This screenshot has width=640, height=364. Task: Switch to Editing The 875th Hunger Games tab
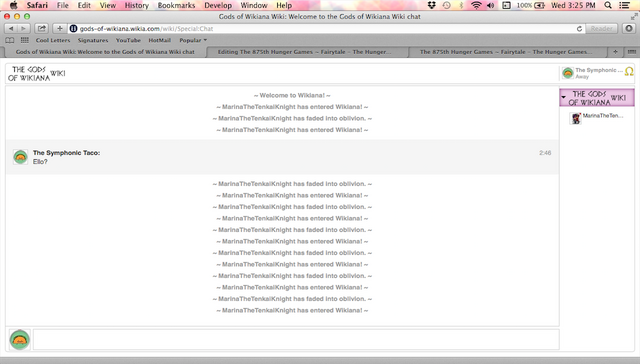(x=307, y=52)
